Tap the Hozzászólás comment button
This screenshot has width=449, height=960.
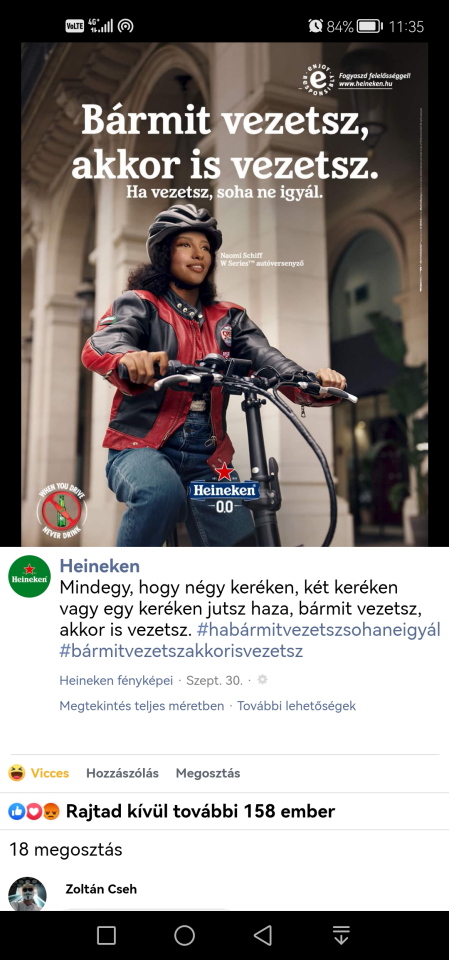coord(123,773)
